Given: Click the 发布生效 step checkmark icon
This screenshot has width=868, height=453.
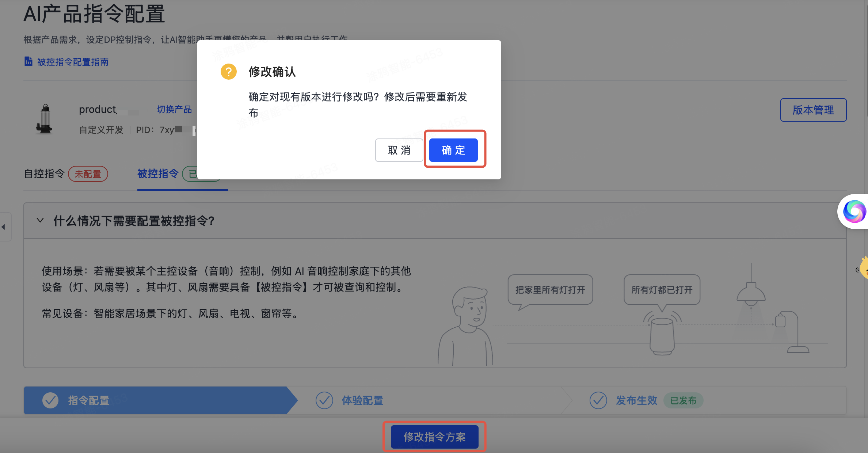Looking at the screenshot, I should [x=598, y=401].
